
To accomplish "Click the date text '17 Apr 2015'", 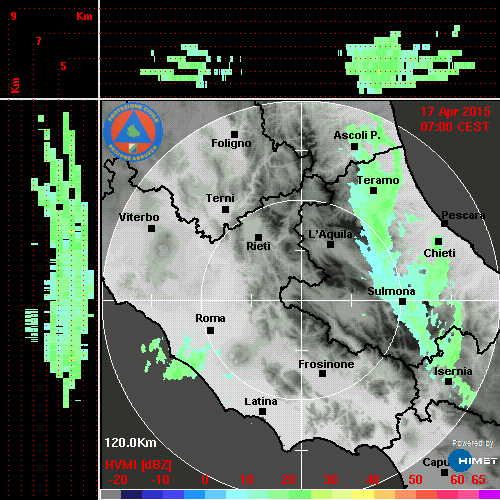I will pos(455,112).
